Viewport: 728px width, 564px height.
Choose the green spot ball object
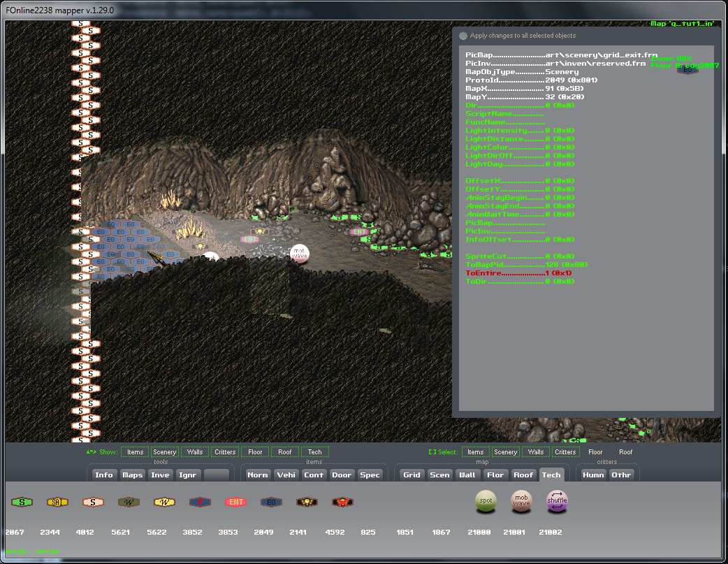click(486, 501)
